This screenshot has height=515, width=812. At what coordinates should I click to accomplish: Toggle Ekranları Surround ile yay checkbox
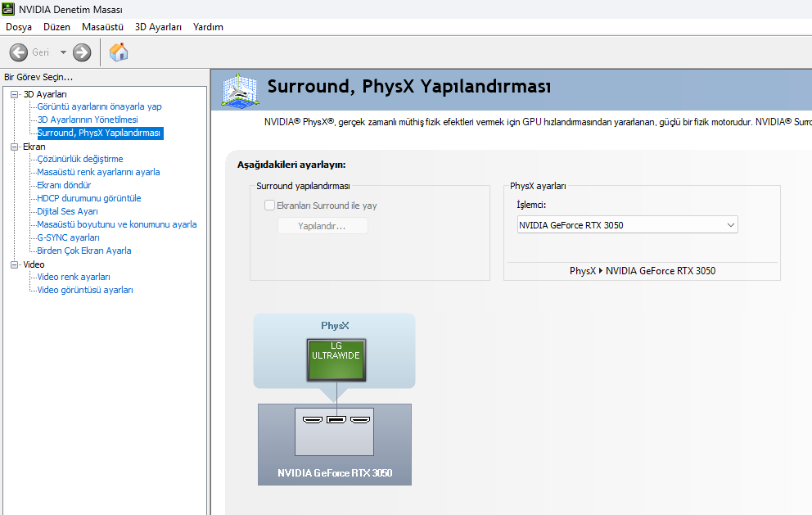pyautogui.click(x=269, y=206)
